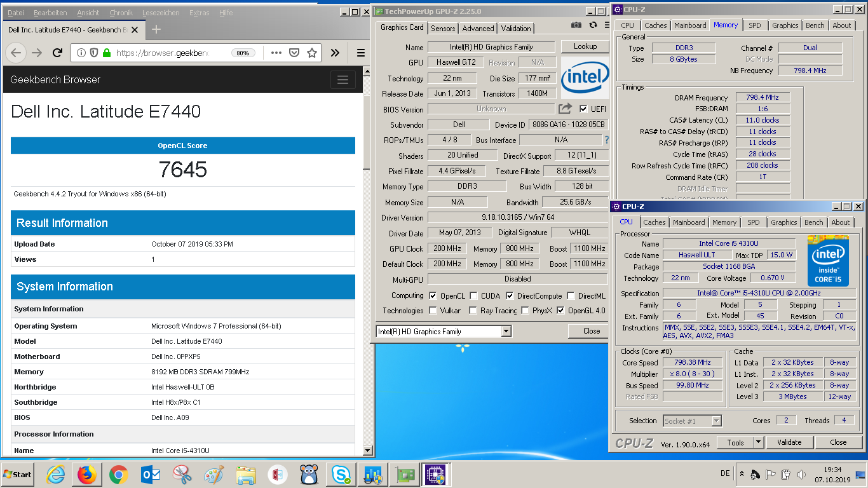Bookmark this page with star icon
868x488 pixels.
coord(311,53)
